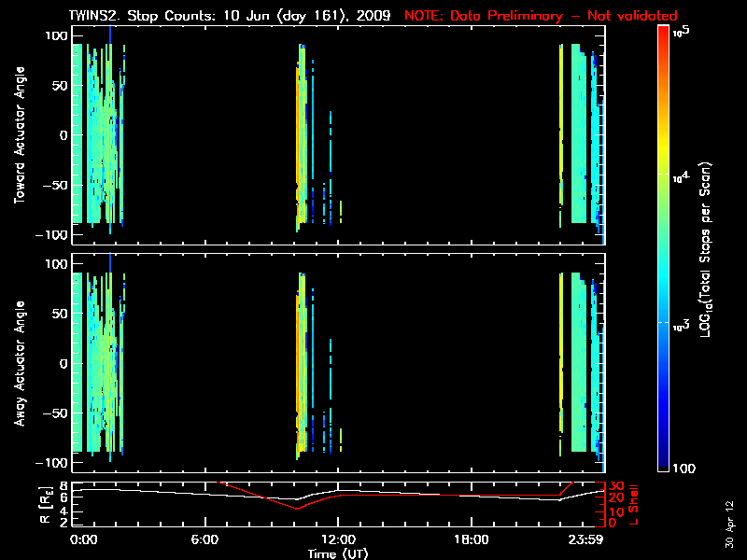This screenshot has height=560, width=747.
Task: Click the yellow-orange data stripe in the Toward panel
Action: tap(301, 140)
